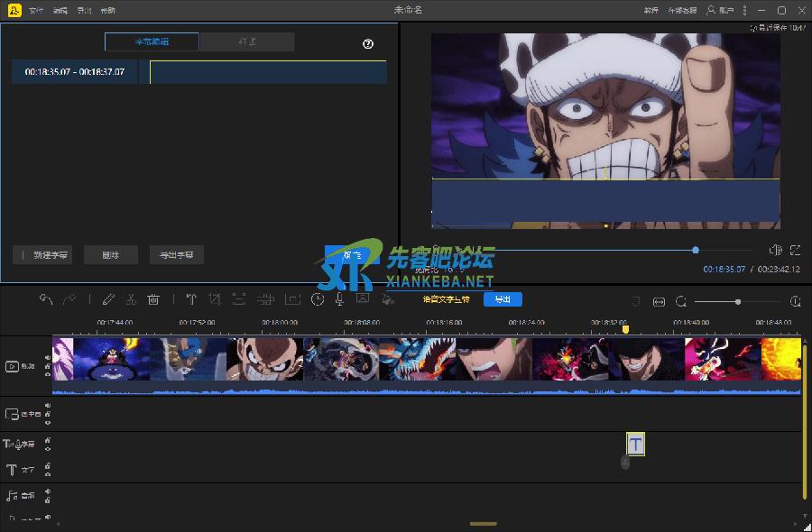The height and width of the screenshot is (532, 812).
Task: Select the text clip on the subtitle track
Action: pos(636,443)
